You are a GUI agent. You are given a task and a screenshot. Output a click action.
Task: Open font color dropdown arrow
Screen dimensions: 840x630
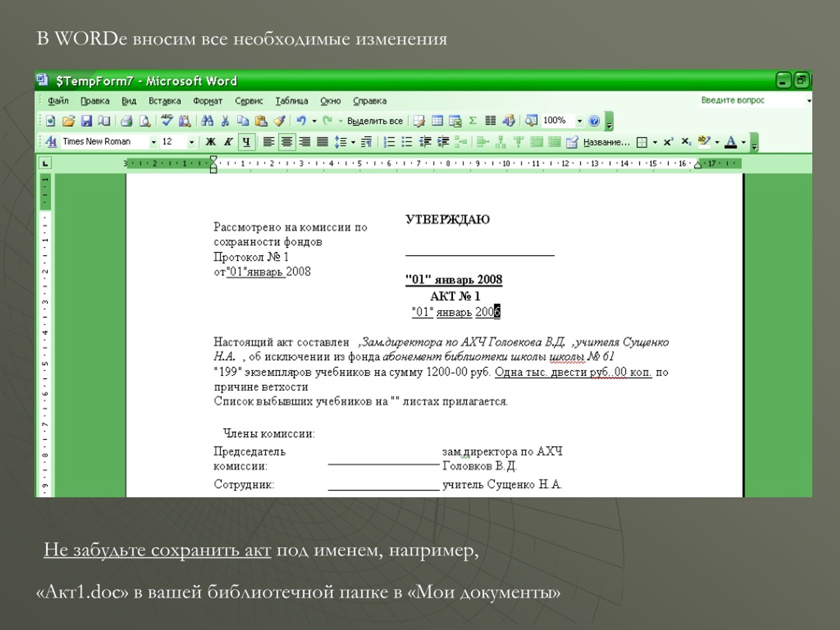743,142
